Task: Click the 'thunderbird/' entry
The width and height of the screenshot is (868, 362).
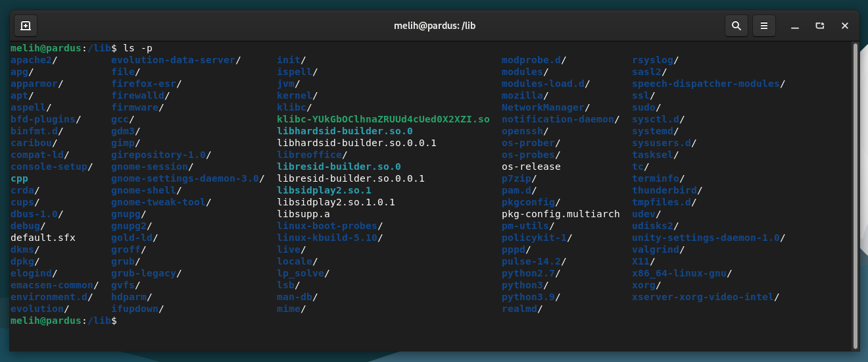Action: tap(667, 190)
